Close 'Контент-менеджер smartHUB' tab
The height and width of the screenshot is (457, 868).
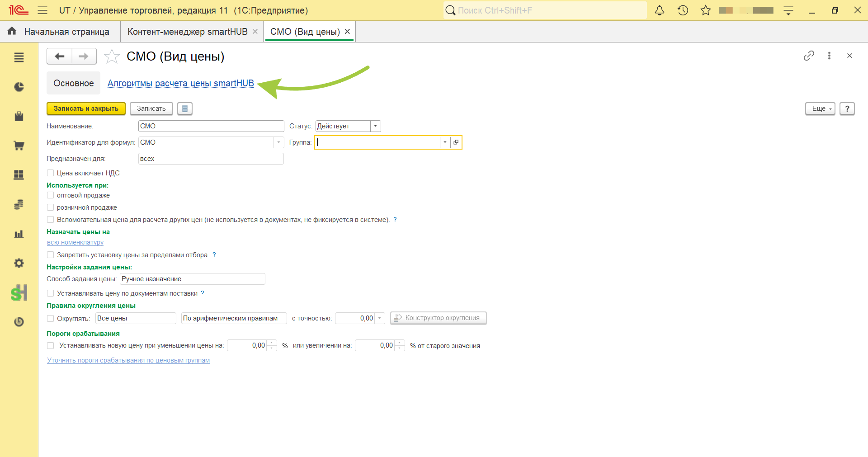[255, 32]
